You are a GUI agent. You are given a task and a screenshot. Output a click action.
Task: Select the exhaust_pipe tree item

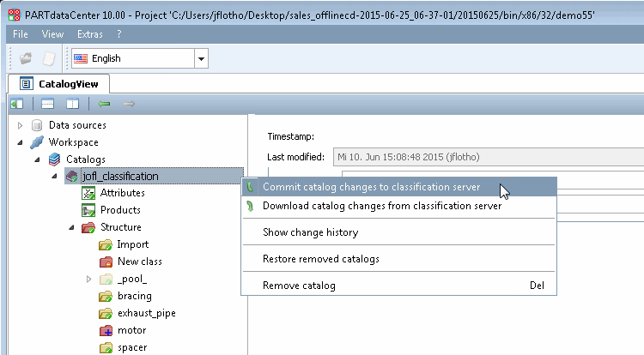pos(147,313)
